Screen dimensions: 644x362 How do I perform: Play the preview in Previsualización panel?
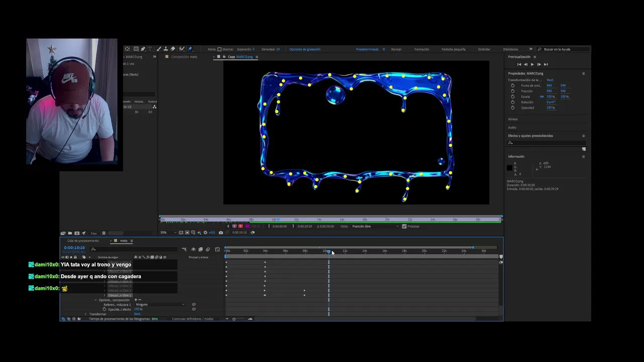pos(532,64)
